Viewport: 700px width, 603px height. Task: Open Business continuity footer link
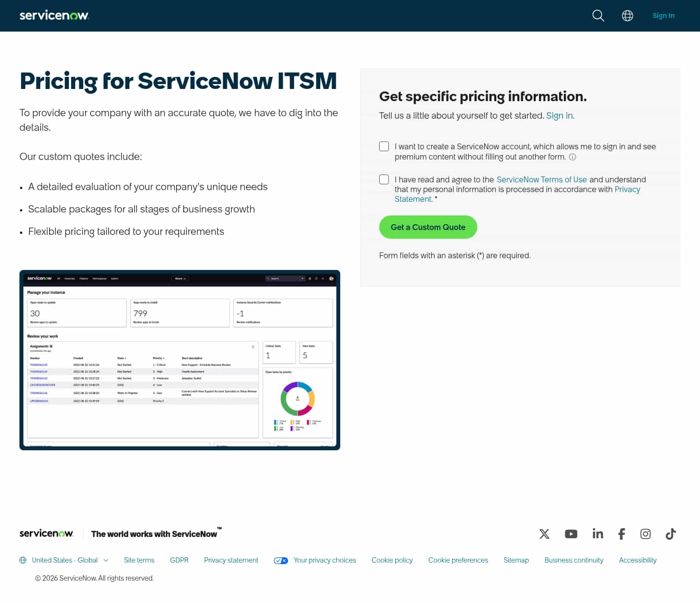(574, 560)
